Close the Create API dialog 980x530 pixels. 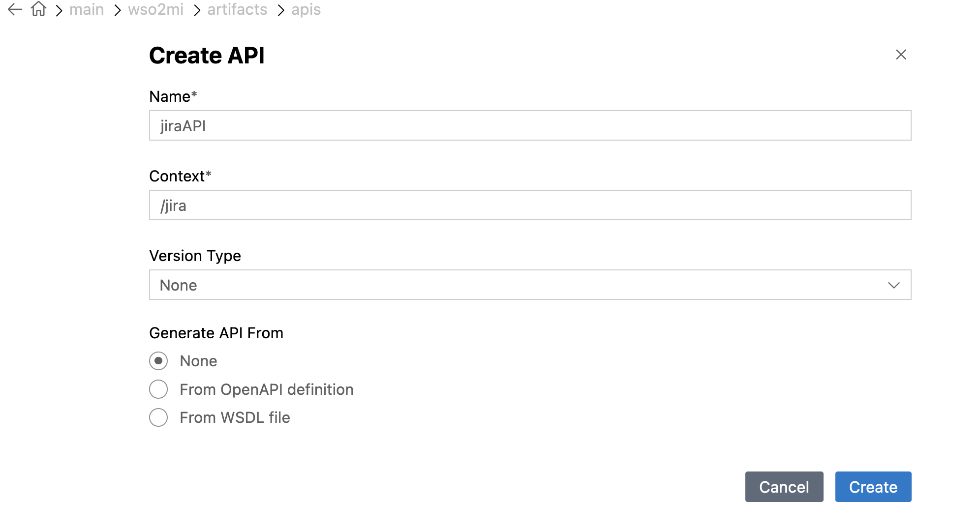901,55
